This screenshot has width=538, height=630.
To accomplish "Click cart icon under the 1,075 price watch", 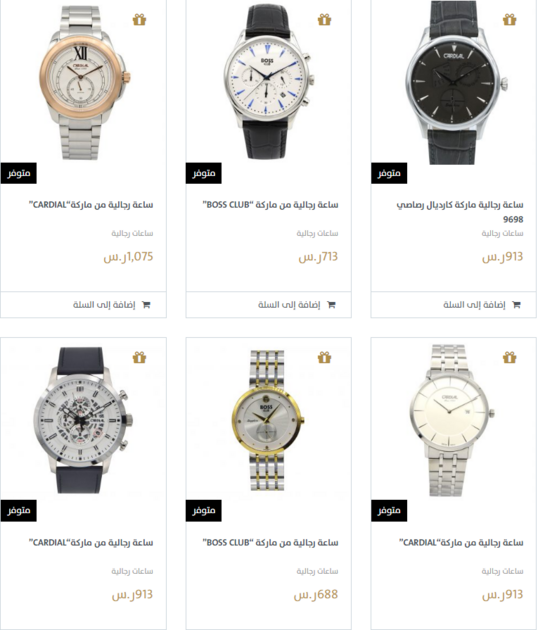I will 146,305.
